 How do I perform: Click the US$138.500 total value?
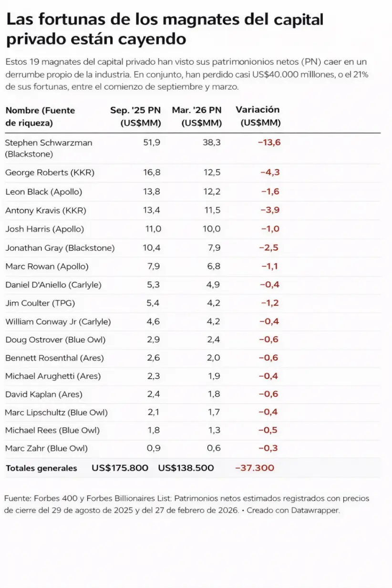point(186,468)
